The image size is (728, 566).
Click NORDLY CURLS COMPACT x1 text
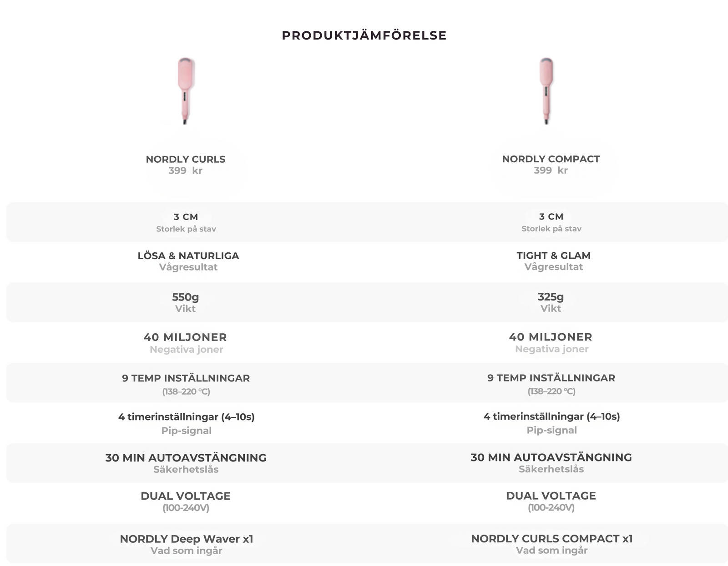click(x=551, y=539)
